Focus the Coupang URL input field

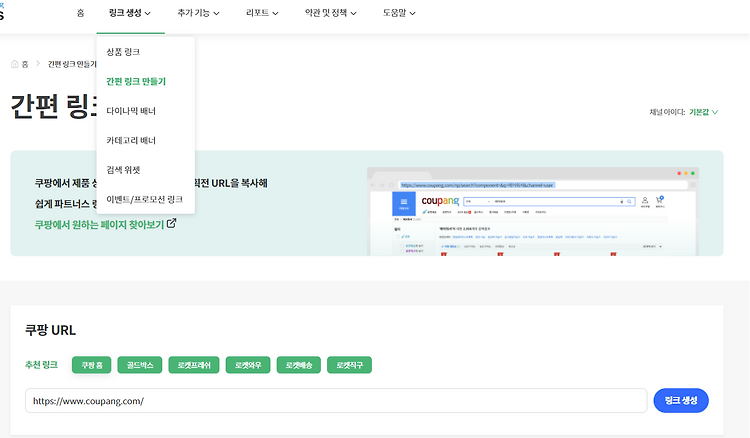pos(336,401)
